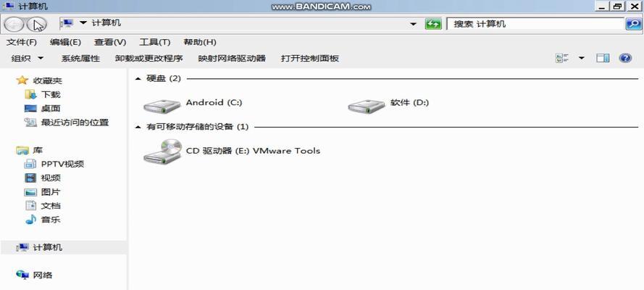The image size is (644, 290).
Task: Open the 工具(T) menu
Action: point(154,42)
